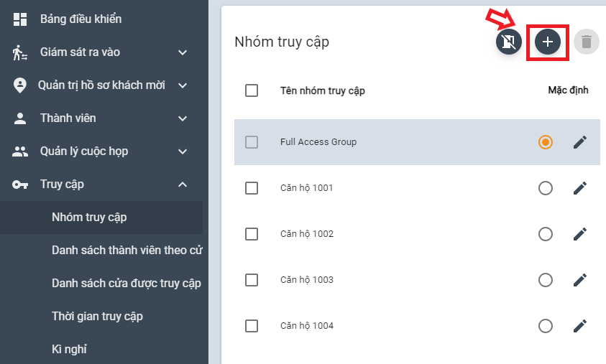This screenshot has height=364, width=606.
Task: Edit Căn hộ 1001 with pencil icon
Action: coord(580,188)
